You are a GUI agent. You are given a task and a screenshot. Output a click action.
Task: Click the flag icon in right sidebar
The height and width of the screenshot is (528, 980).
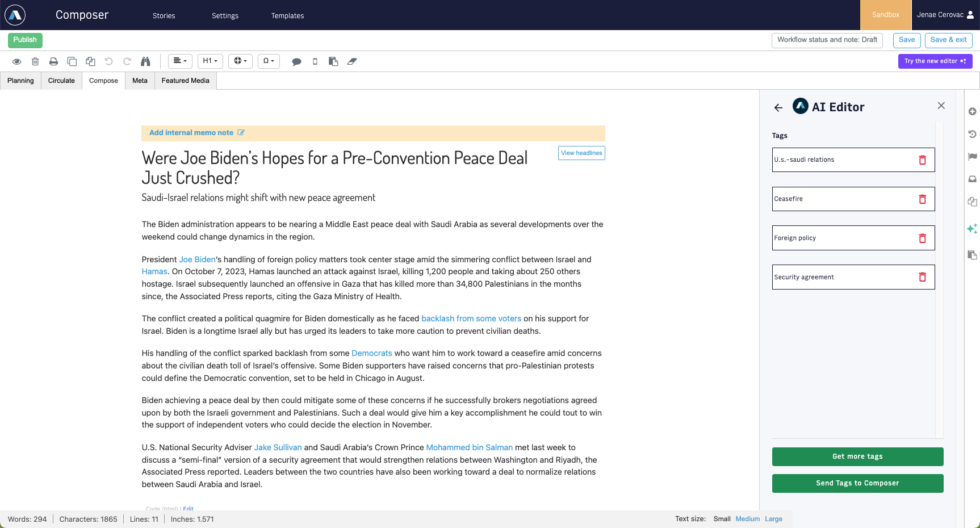tap(973, 157)
